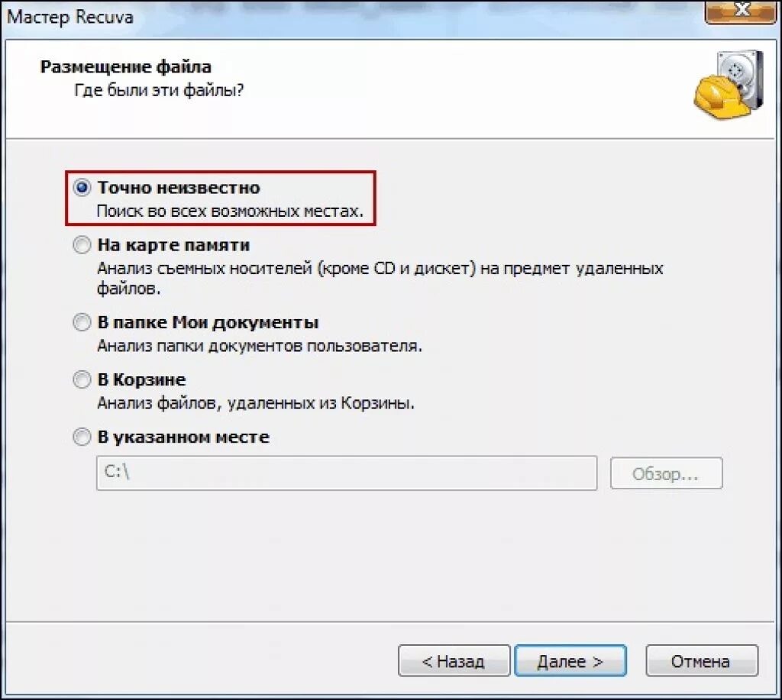This screenshot has height=700, width=782.
Task: Select the 'В Корзине' radio button
Action: tap(82, 379)
